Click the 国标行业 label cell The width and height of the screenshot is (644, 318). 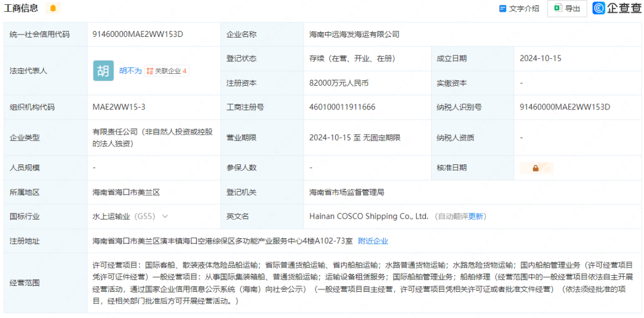(x=45, y=216)
